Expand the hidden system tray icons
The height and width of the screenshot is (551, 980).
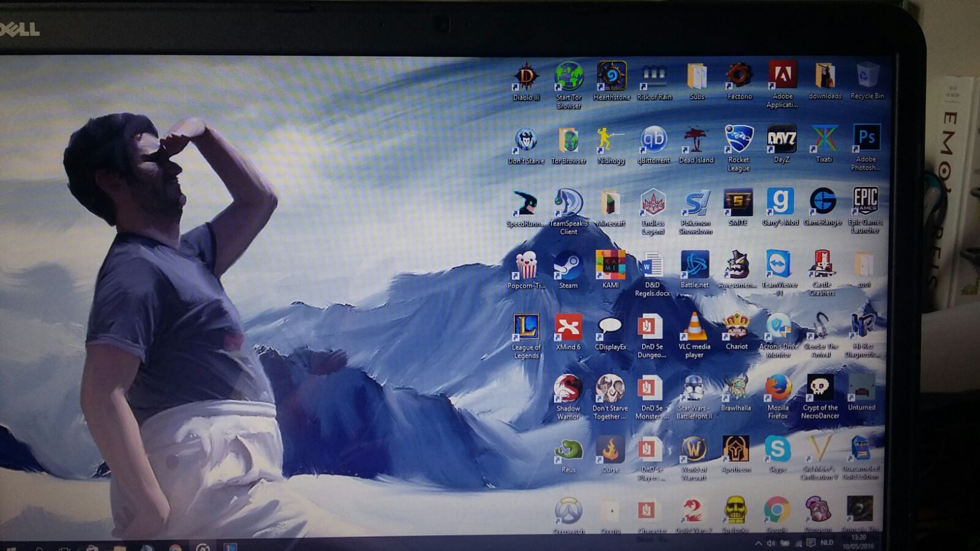pyautogui.click(x=758, y=543)
